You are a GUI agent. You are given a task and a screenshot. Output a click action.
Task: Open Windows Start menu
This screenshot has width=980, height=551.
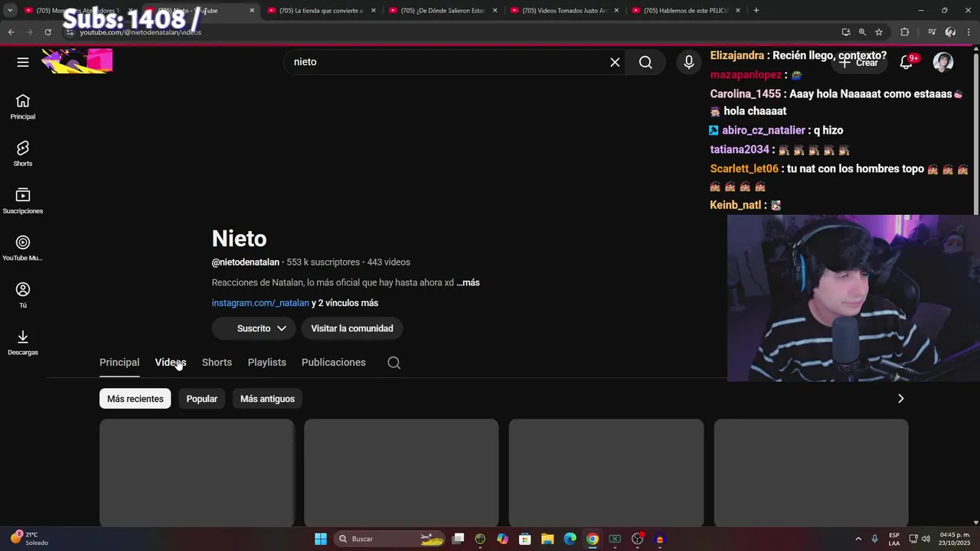[x=321, y=539]
